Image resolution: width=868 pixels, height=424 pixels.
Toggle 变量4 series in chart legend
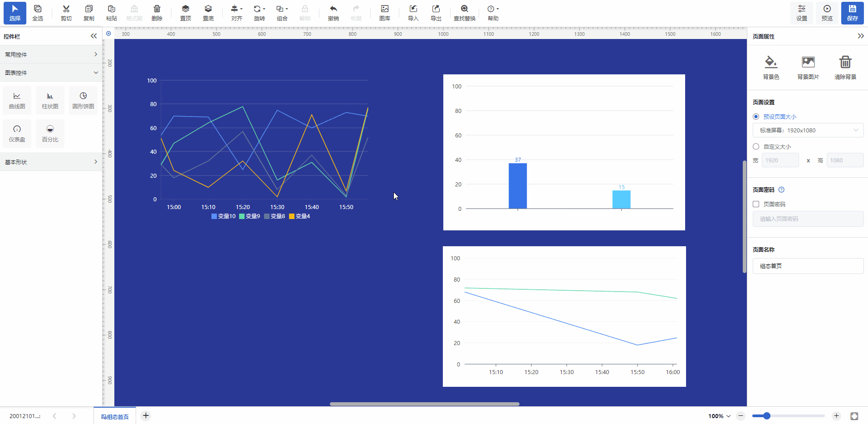299,216
